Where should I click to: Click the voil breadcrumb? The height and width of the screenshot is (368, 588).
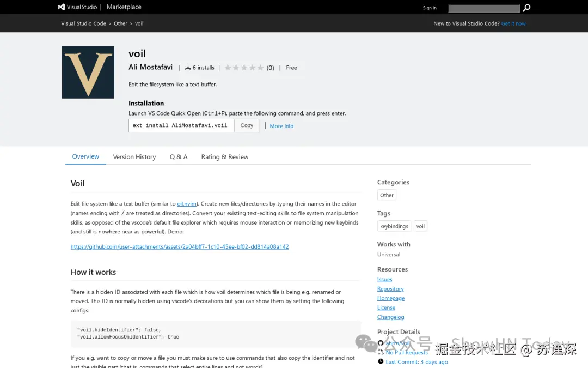pyautogui.click(x=139, y=23)
